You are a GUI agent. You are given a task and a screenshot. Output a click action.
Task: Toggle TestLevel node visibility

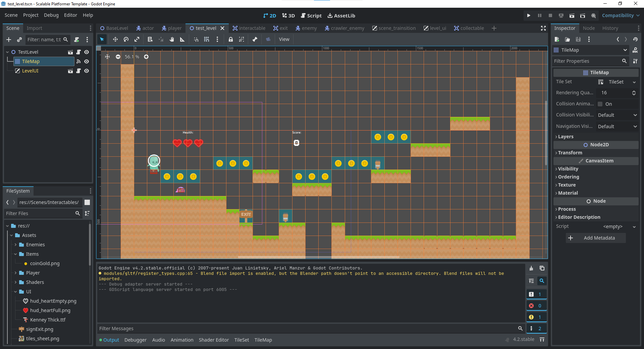point(87,52)
